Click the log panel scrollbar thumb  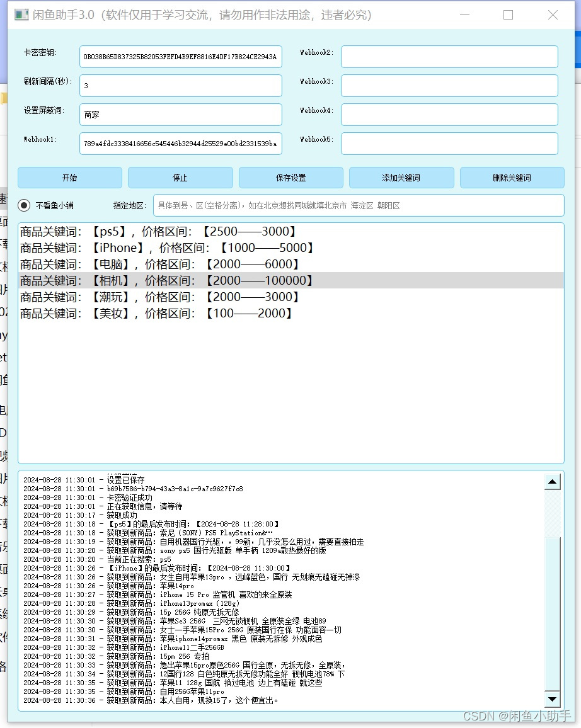(552, 614)
